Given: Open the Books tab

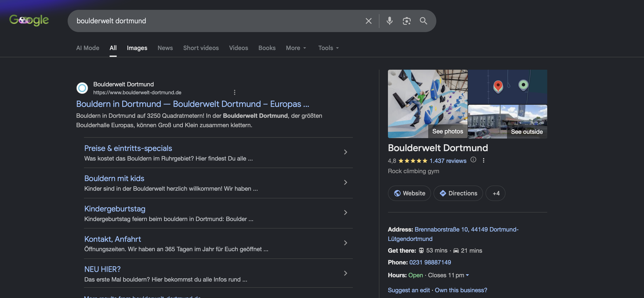Looking at the screenshot, I should click(x=267, y=48).
